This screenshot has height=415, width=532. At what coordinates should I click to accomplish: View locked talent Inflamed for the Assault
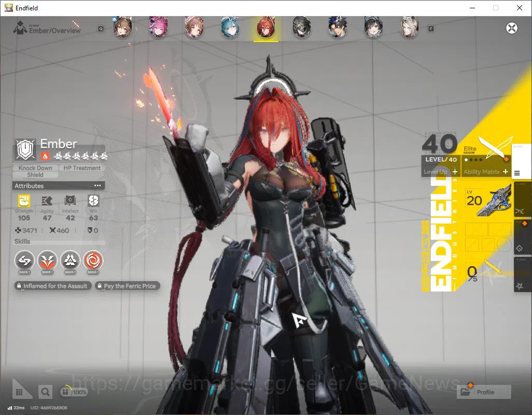53,286
